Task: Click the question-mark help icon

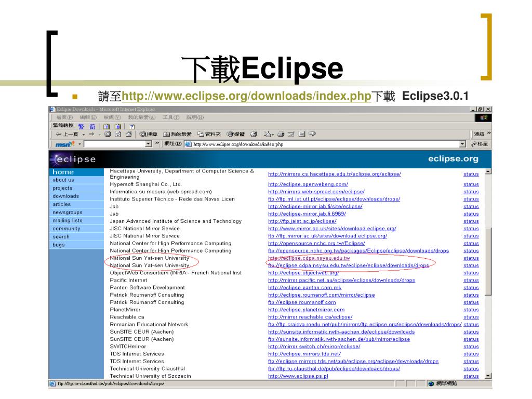Action: pyautogui.click(x=131, y=126)
